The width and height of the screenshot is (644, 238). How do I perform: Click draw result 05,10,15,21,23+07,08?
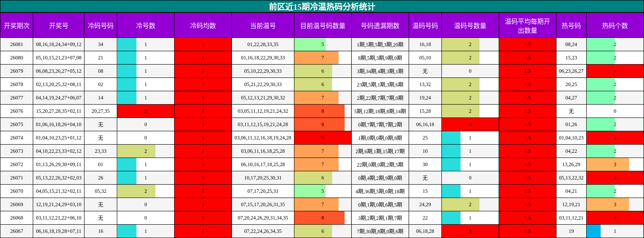[59, 58]
